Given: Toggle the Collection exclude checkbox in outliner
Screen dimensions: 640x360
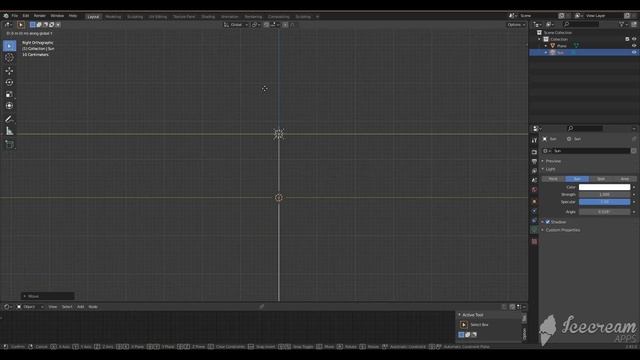Looking at the screenshot, I should pyautogui.click(x=627, y=39).
